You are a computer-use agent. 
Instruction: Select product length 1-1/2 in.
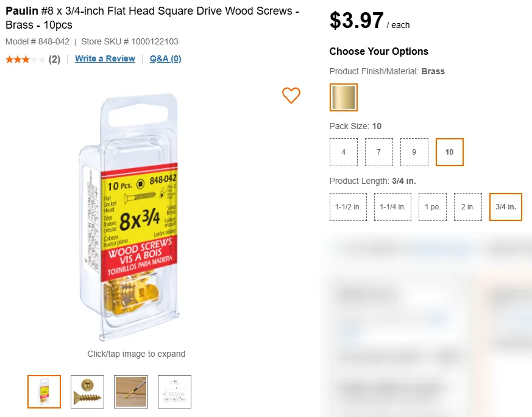[348, 207]
